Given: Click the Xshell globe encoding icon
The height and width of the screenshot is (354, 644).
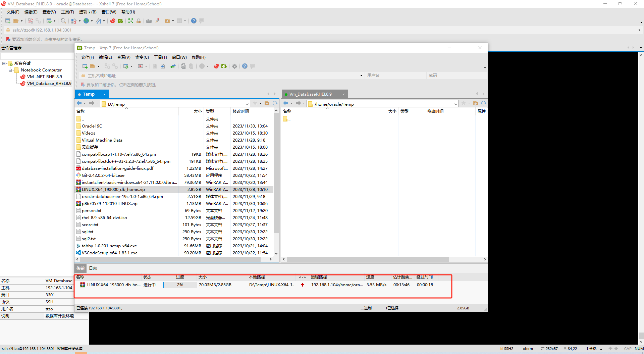Looking at the screenshot, I should click(86, 21).
